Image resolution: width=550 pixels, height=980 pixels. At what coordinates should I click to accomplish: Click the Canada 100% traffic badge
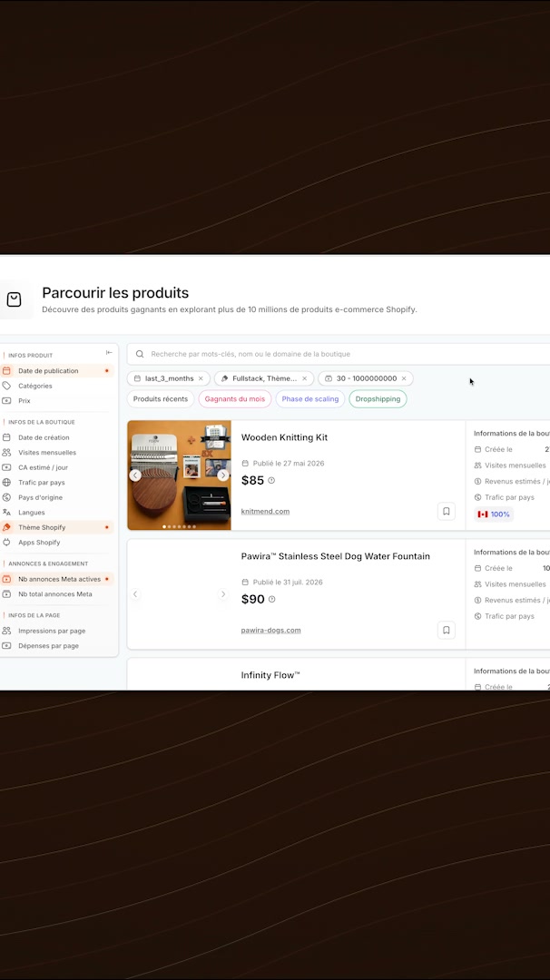[494, 514]
